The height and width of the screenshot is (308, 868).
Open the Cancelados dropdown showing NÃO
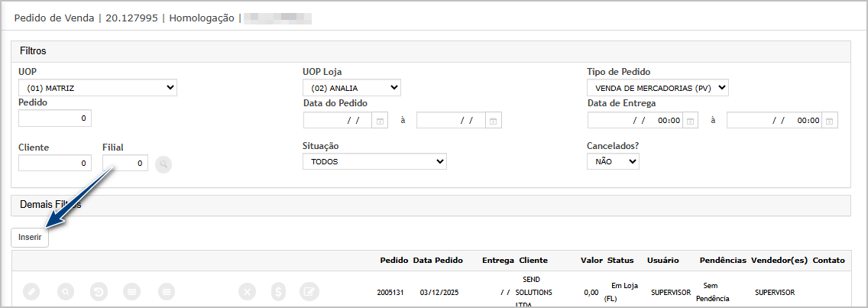click(x=613, y=161)
